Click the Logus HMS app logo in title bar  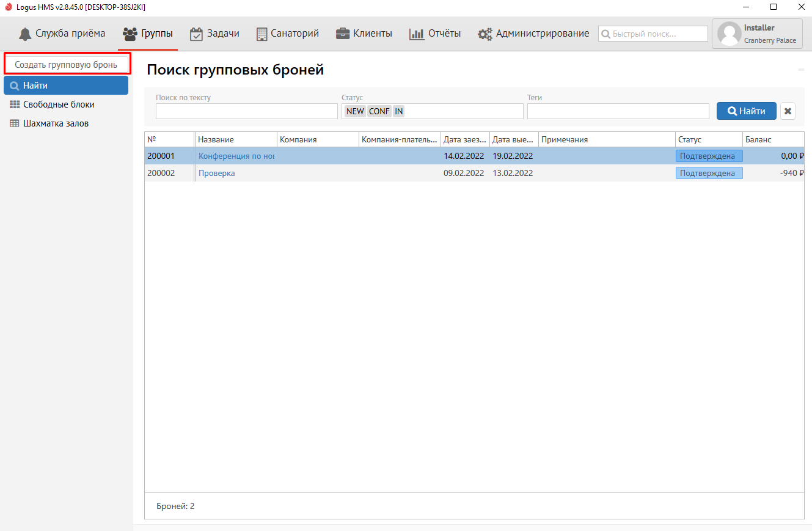[9, 7]
